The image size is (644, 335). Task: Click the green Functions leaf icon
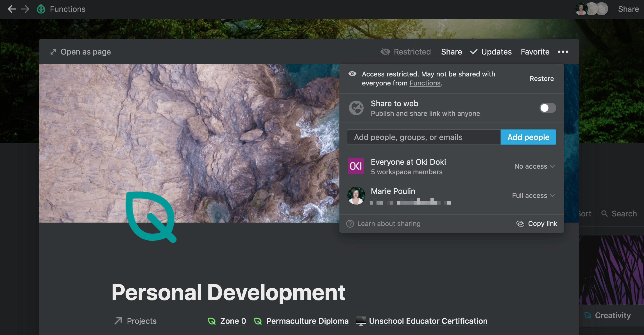point(41,9)
